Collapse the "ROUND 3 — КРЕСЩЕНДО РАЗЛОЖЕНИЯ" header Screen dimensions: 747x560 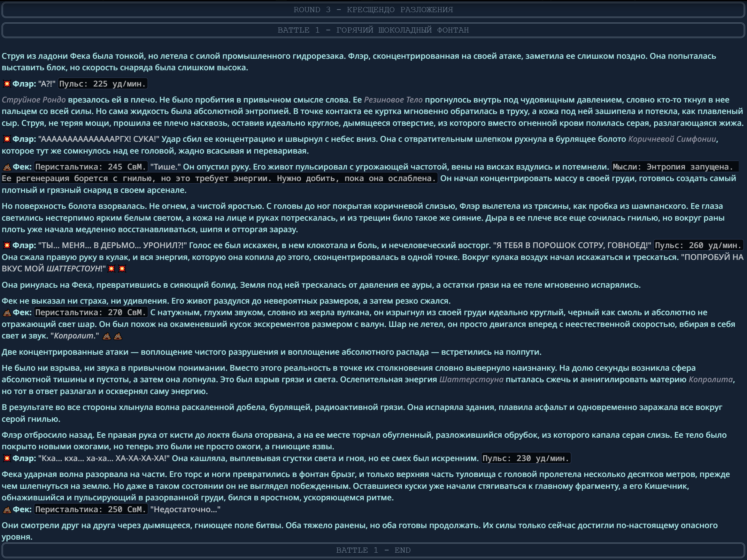[373, 10]
